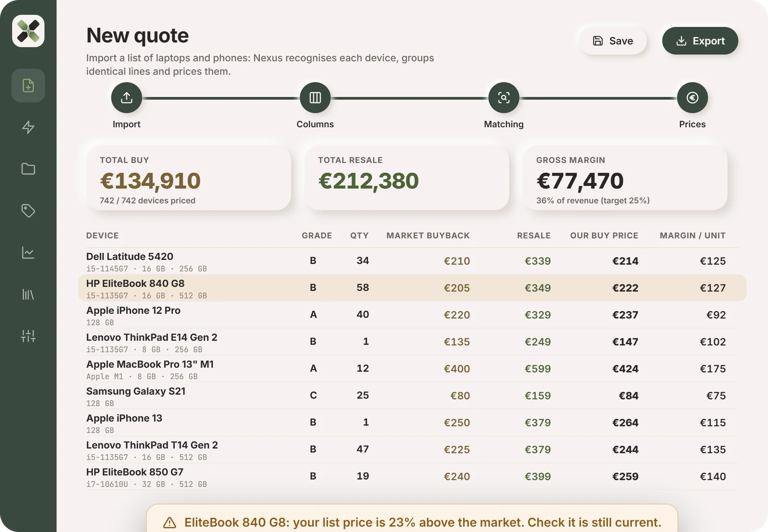Click the Export button
Screen dimensions: 768x532
(x=700, y=41)
